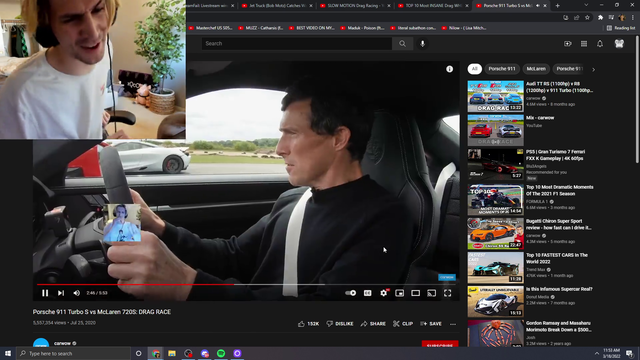Mute the Porsche 911 Turbo S tab audio
Viewport: 640px width, 360px height.
[538, 6]
